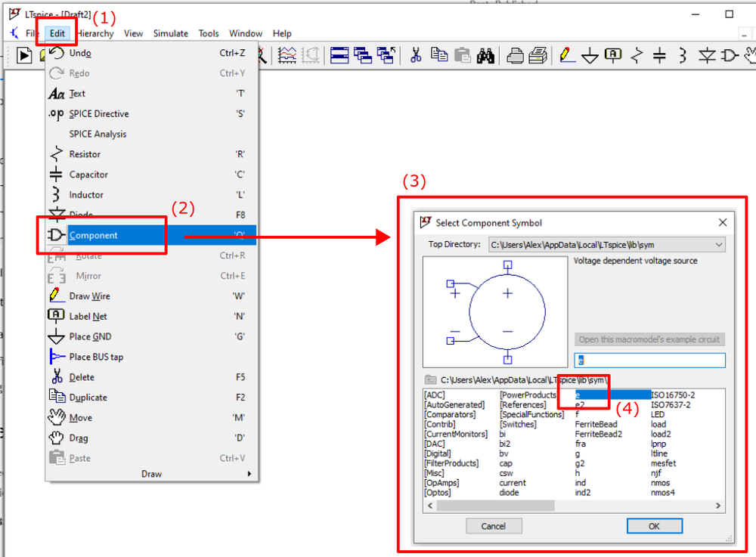Choose Inductor from the Edit menu
Image resolution: width=756 pixels, height=557 pixels.
(151, 195)
